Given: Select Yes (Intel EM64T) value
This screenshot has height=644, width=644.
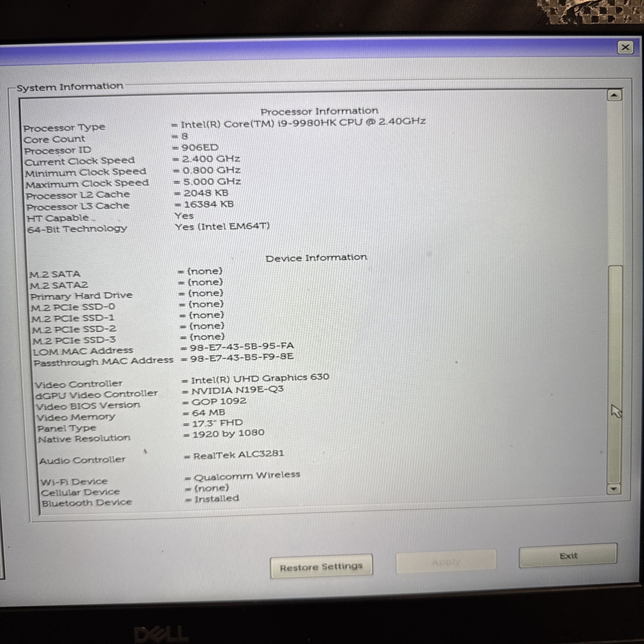Looking at the screenshot, I should coord(222,227).
